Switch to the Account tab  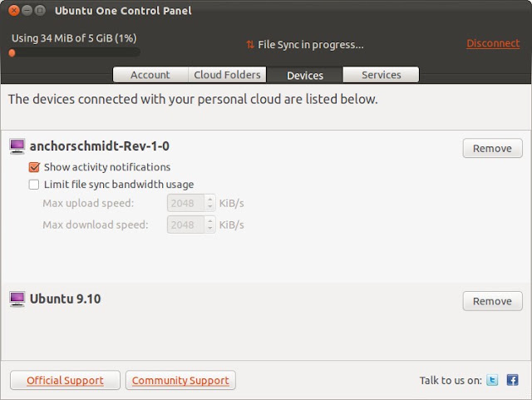coord(150,75)
